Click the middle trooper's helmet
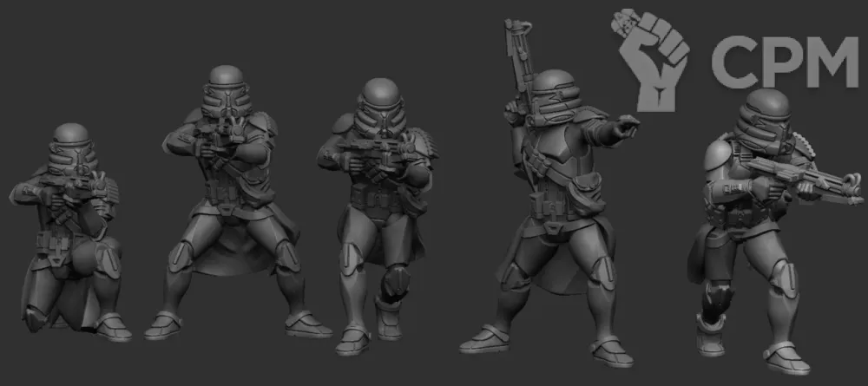The height and width of the screenshot is (386, 868). [x=381, y=102]
